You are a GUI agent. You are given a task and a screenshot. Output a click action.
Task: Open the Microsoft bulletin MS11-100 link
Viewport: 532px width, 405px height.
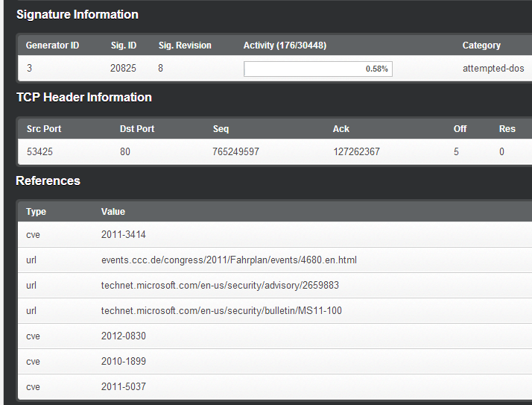pos(221,311)
